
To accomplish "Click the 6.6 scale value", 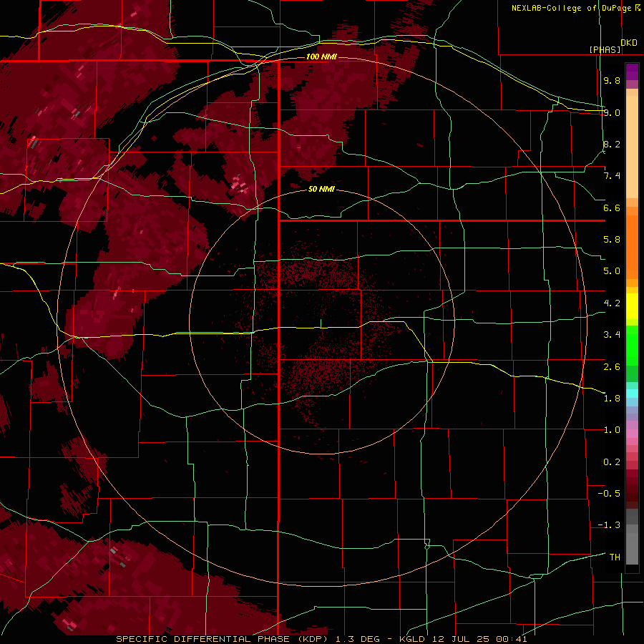I will pyautogui.click(x=612, y=208).
